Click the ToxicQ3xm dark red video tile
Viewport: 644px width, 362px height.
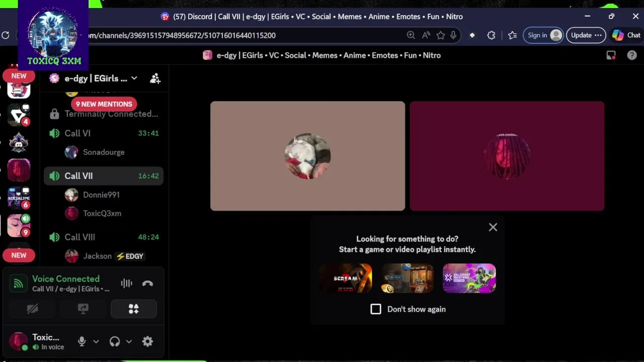pyautogui.click(x=507, y=156)
